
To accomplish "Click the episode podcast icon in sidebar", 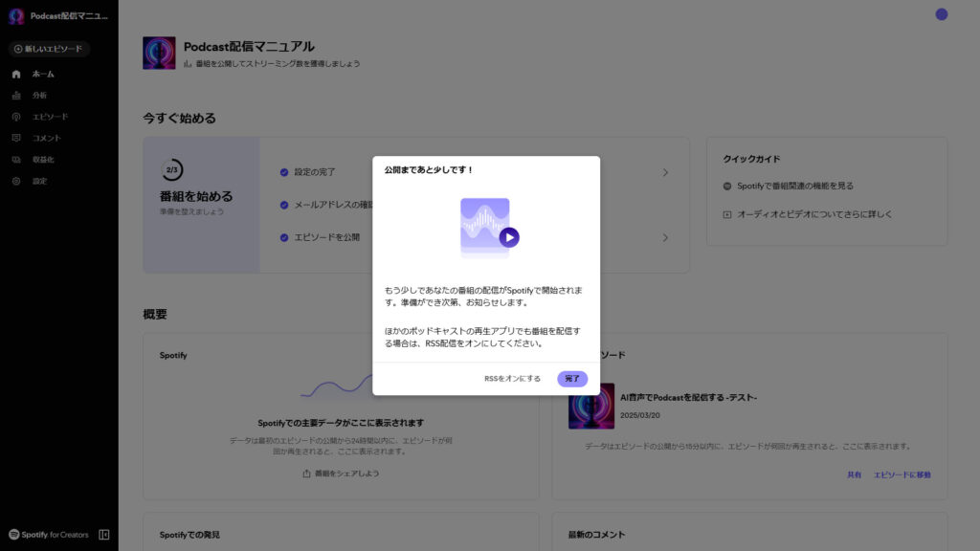I will pos(16,117).
